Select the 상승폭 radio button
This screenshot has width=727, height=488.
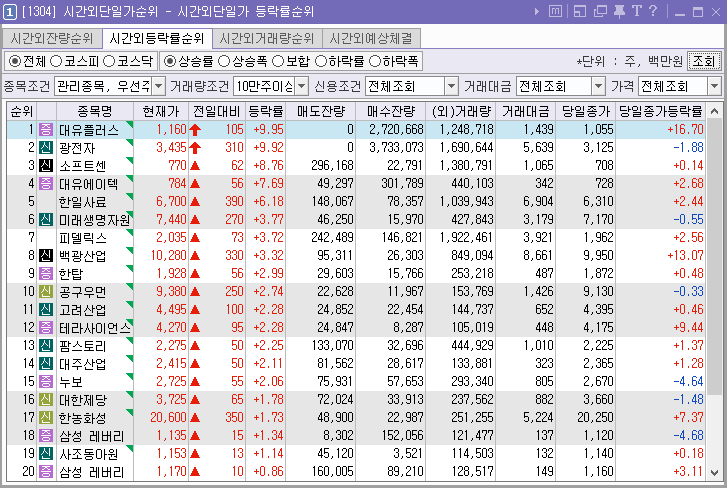(x=224, y=61)
